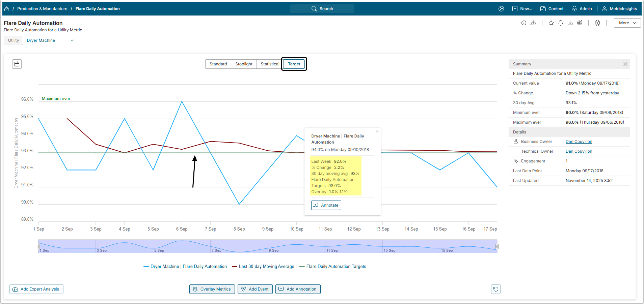Select the Stoplight view tab

click(x=244, y=64)
